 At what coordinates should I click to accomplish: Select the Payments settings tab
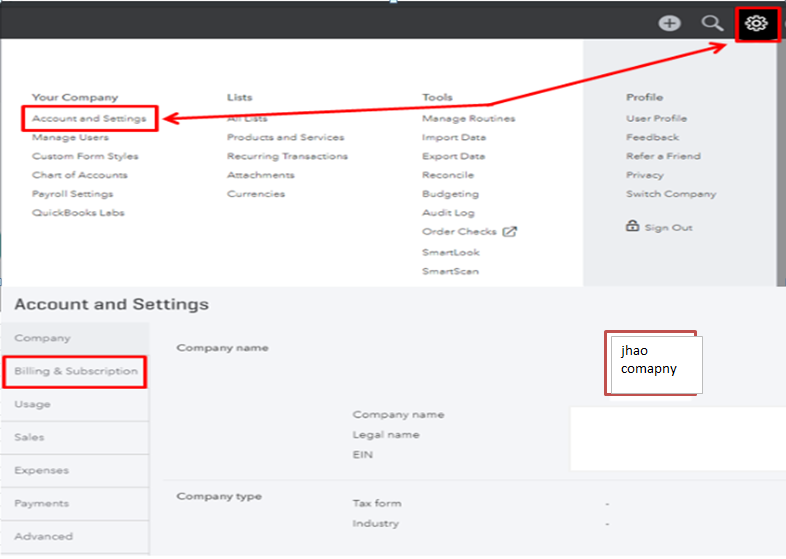coord(75,504)
